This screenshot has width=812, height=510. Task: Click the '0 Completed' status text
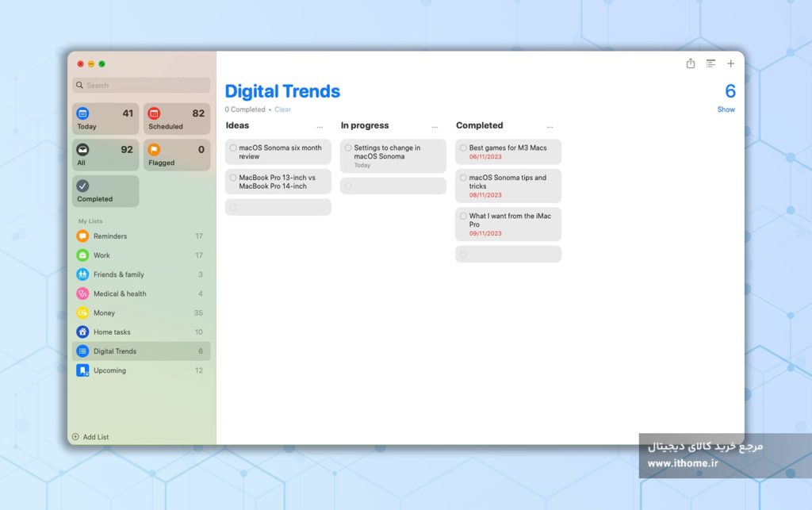(245, 109)
